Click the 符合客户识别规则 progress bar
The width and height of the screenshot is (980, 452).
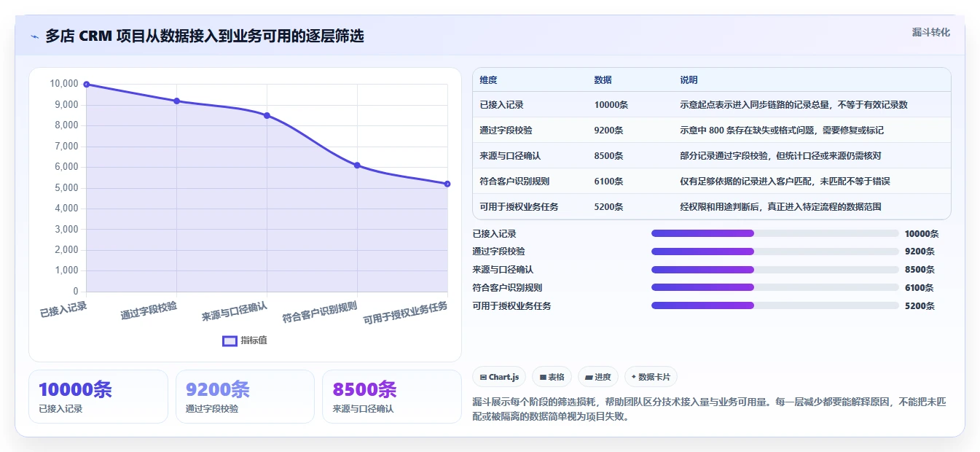click(775, 287)
